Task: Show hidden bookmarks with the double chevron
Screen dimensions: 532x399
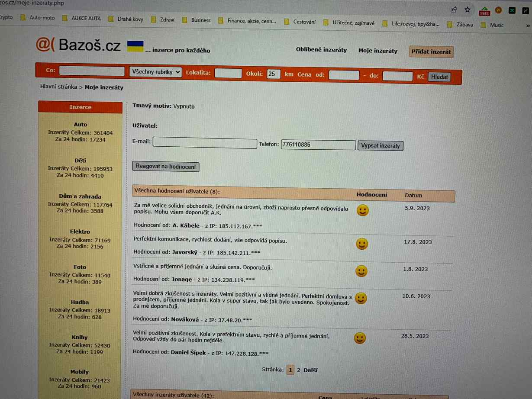Action: coord(527,26)
